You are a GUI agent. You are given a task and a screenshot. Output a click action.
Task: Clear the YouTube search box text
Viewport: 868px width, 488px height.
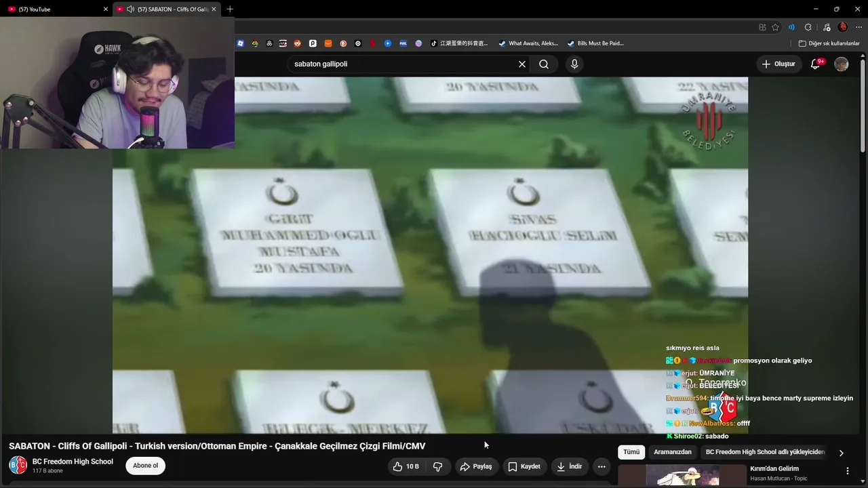(x=522, y=64)
